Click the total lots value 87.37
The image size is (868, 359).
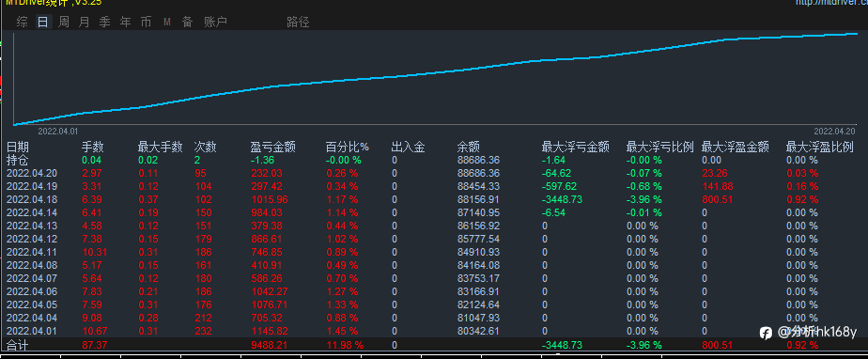95,345
